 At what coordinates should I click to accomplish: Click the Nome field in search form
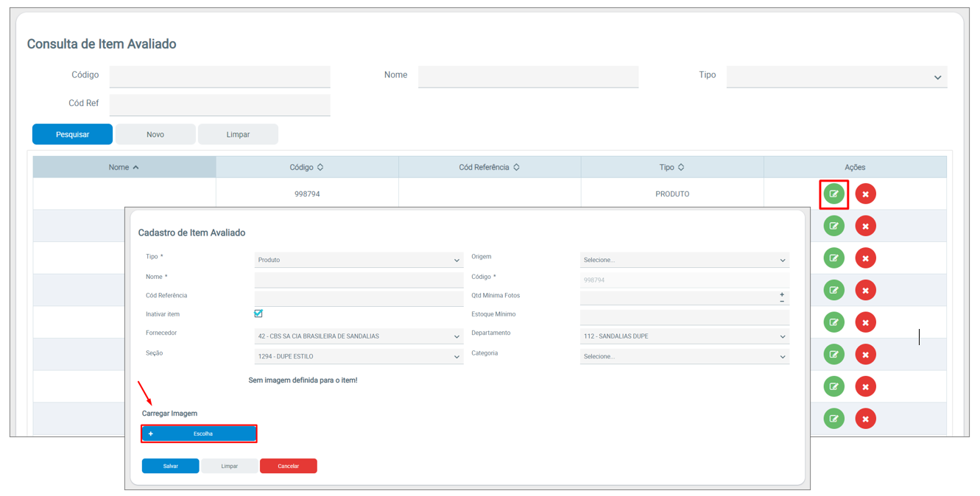pos(528,77)
